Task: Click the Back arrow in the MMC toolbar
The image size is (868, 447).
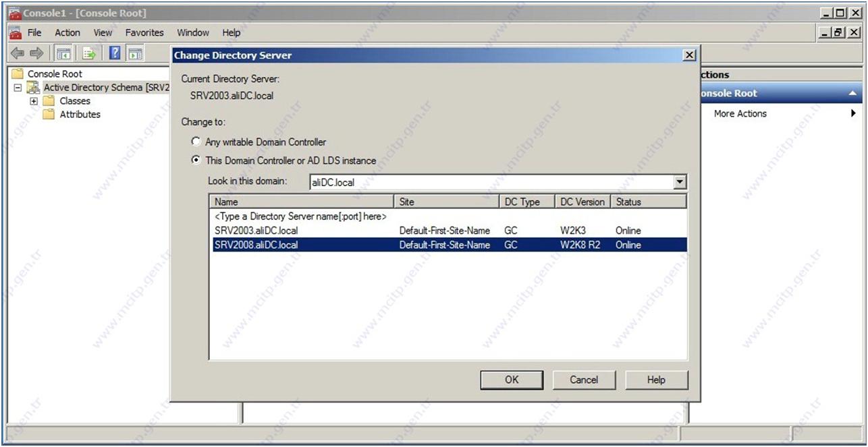Action: tap(17, 53)
